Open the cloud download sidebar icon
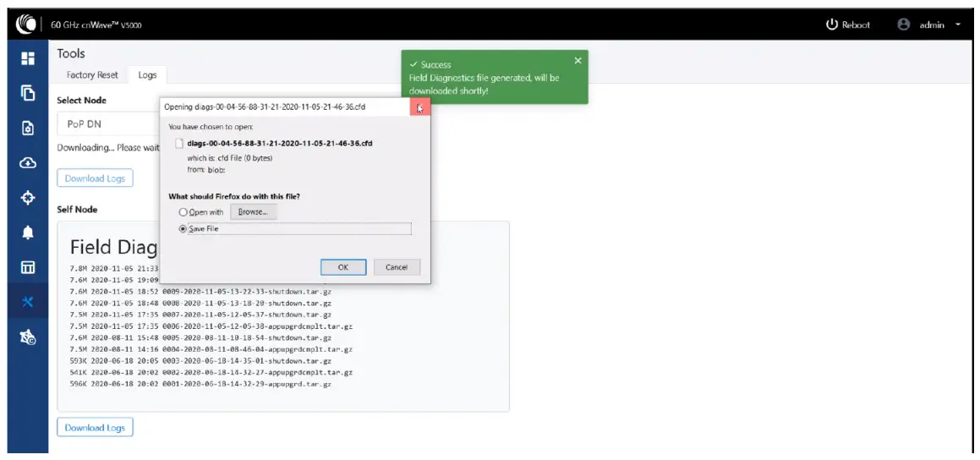This screenshot has height=460, width=980. pos(28,163)
